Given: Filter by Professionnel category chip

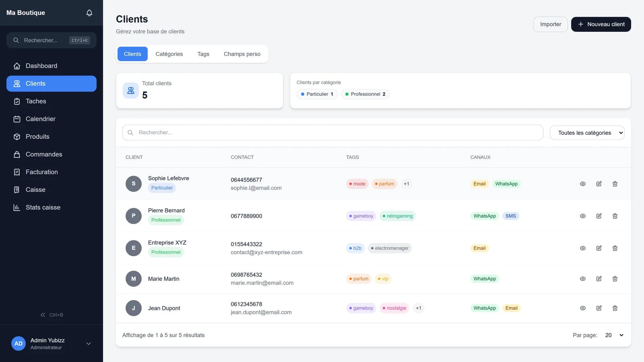Looking at the screenshot, I should 365,94.
